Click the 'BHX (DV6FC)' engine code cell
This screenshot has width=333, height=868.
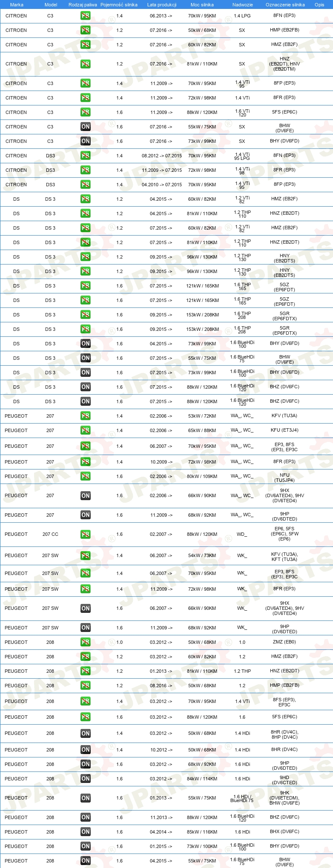[284, 831]
